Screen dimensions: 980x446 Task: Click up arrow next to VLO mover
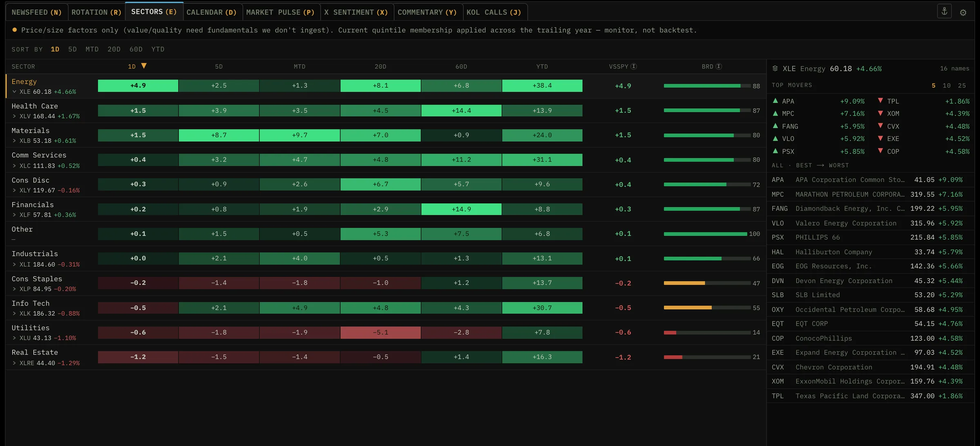point(775,138)
